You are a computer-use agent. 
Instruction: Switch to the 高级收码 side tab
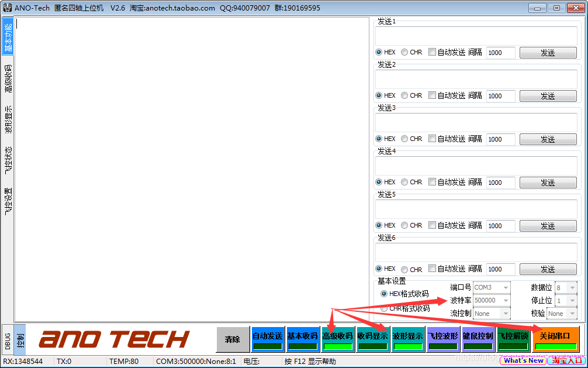[8, 78]
